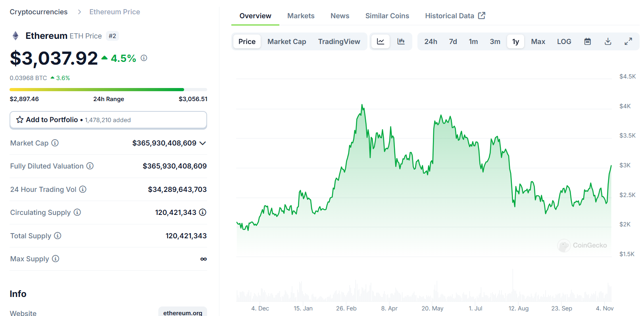Show Total Supply info icon
The height and width of the screenshot is (316, 644).
[x=58, y=236]
